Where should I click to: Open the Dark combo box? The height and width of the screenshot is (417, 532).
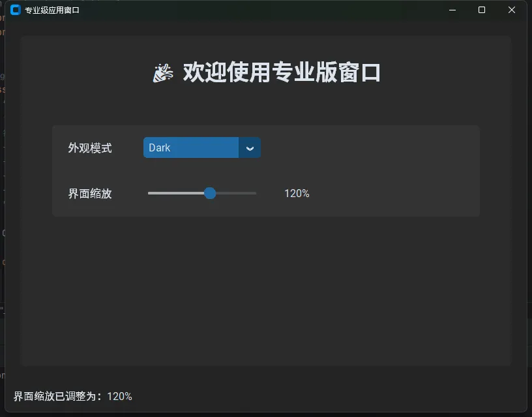pos(190,148)
